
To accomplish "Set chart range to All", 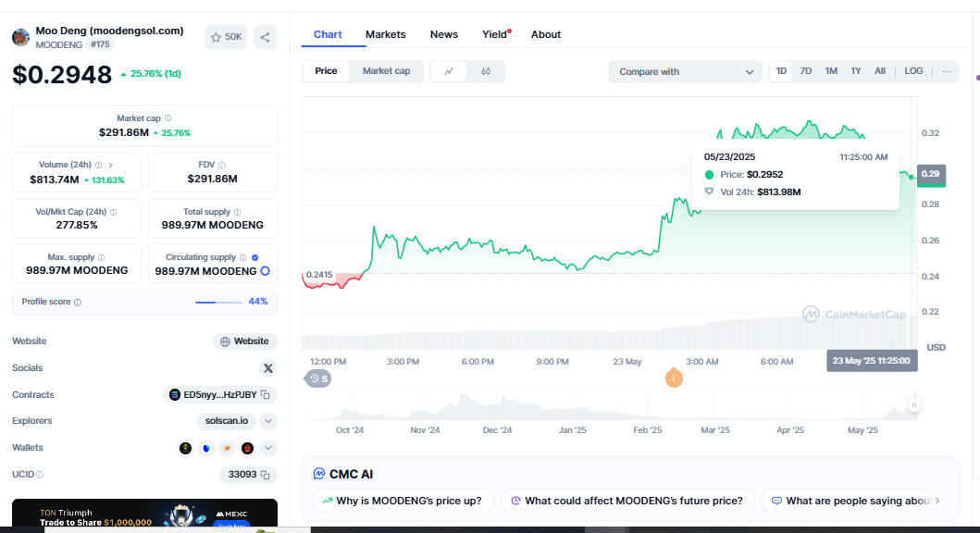I will (880, 71).
